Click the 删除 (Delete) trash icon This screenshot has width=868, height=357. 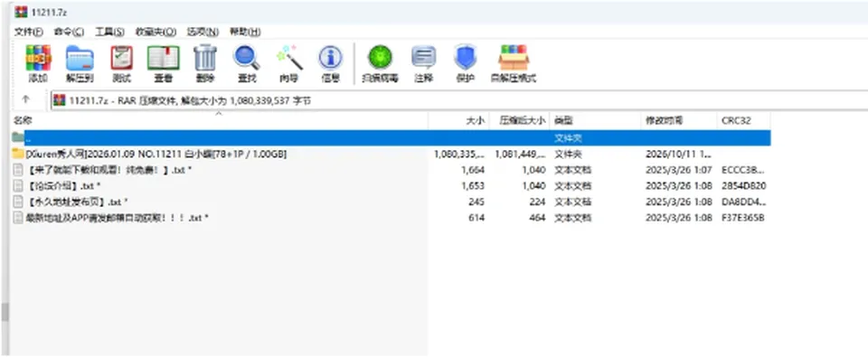pos(205,58)
